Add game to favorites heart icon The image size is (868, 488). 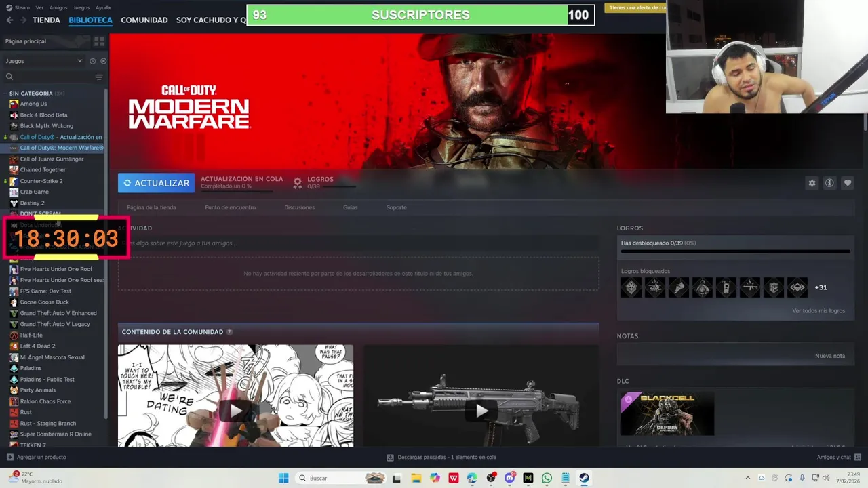(x=847, y=183)
